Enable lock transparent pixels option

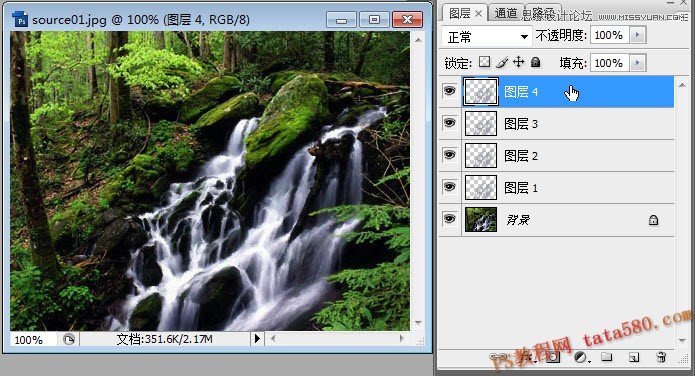point(484,62)
